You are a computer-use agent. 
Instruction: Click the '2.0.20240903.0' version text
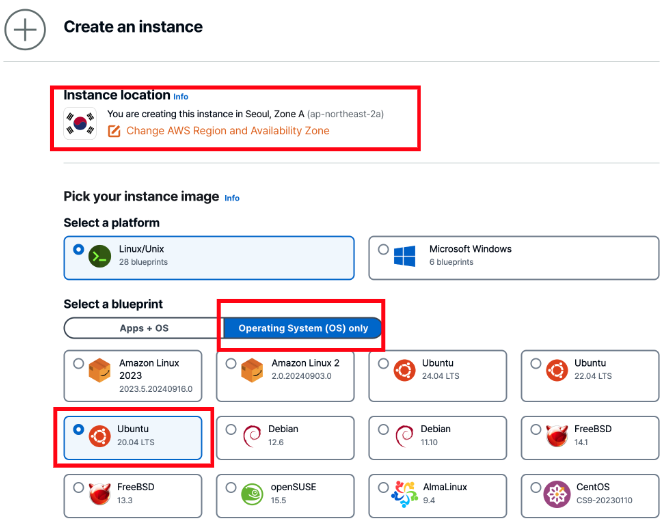coord(301,376)
